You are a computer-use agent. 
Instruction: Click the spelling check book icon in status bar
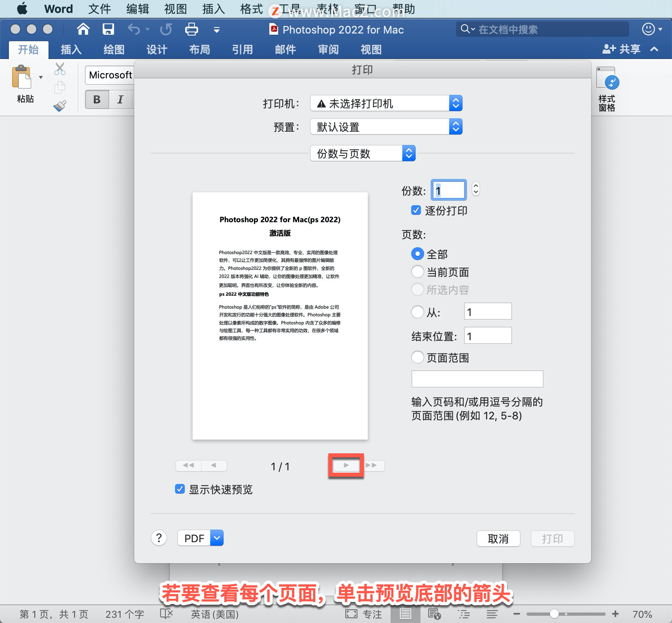(x=166, y=614)
